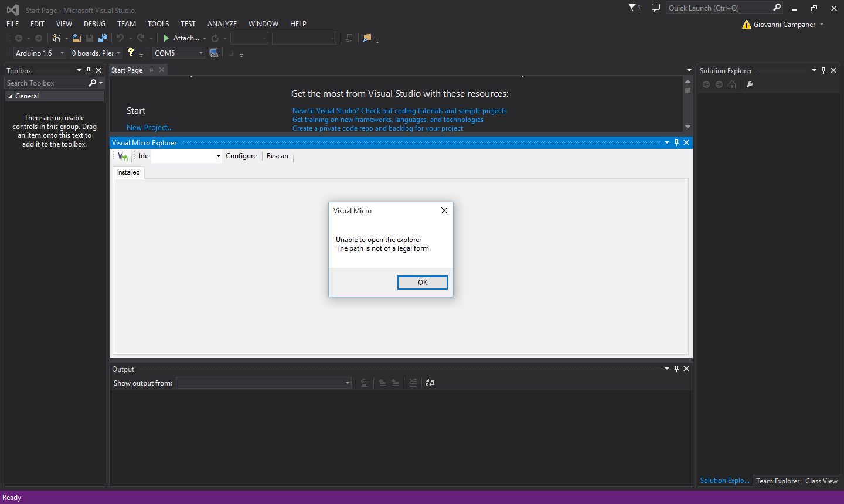
Task: Switch to the Class View tab
Action: [821, 481]
